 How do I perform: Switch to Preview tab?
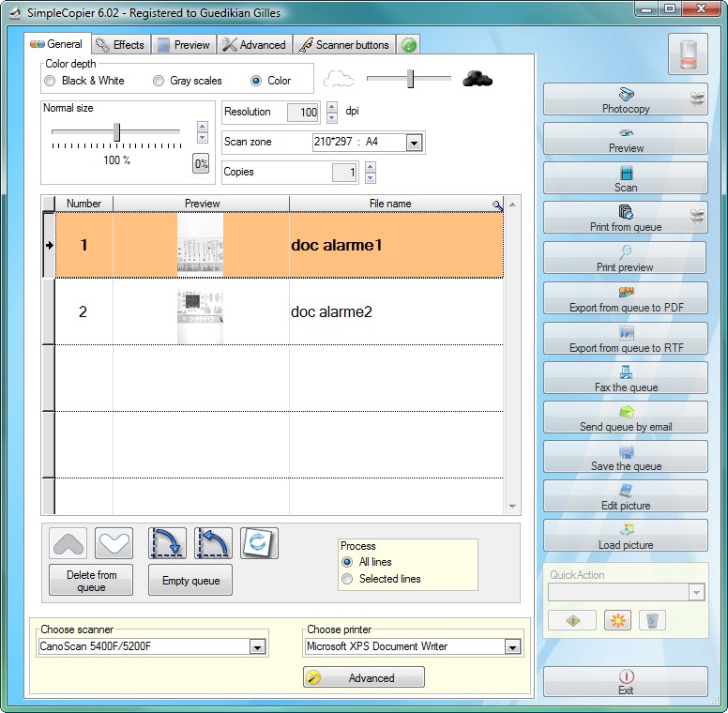(x=184, y=45)
